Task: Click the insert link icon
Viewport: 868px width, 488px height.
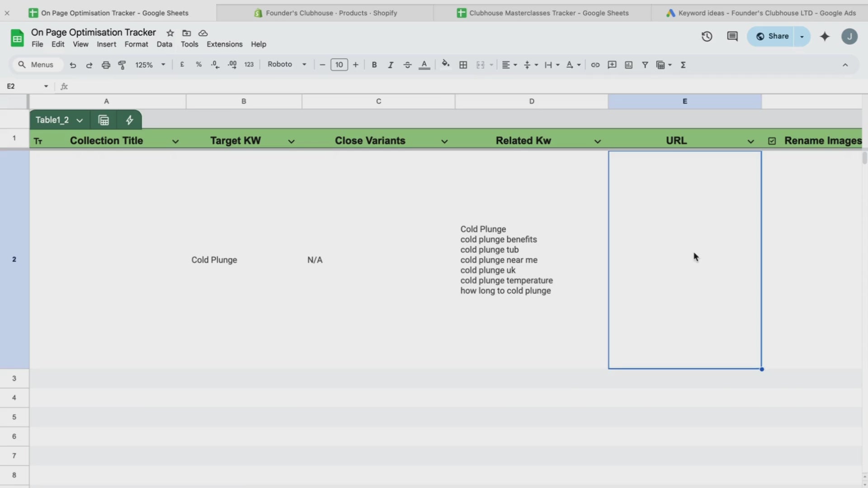Action: (595, 65)
